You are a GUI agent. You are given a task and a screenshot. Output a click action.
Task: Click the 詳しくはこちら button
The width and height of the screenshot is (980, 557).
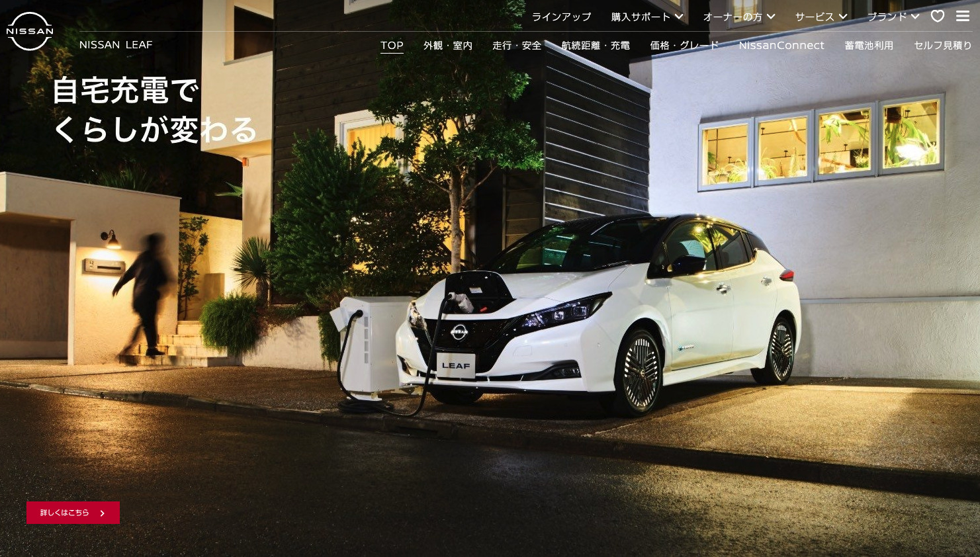point(73,513)
